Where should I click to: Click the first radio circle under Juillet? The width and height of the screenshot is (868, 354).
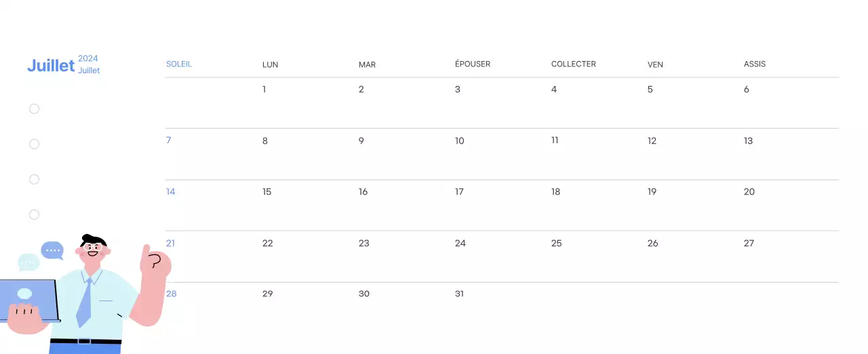click(x=34, y=109)
